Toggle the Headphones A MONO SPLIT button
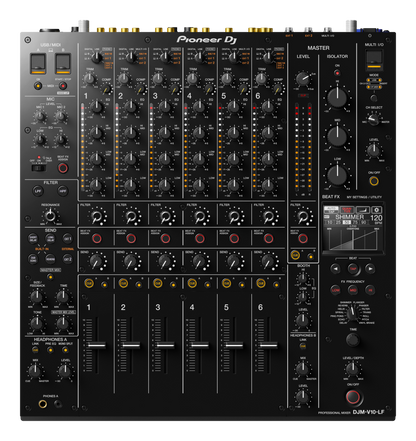Image resolution: width=416 pixels, height=441 pixels. click(65, 350)
